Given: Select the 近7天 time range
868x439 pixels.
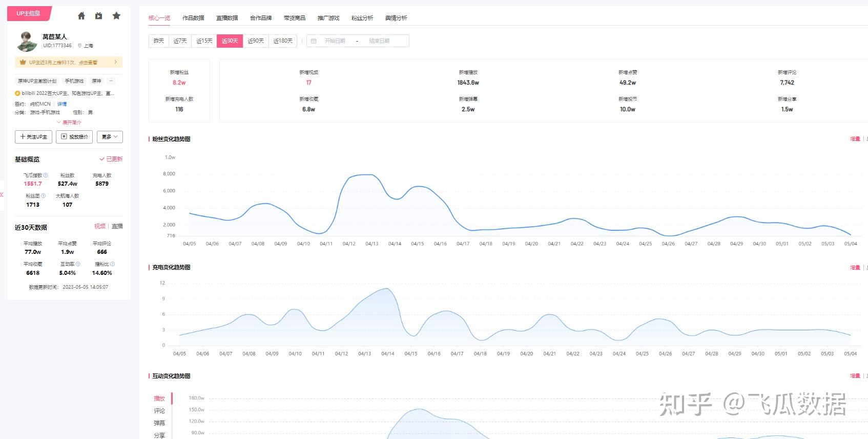Looking at the screenshot, I should point(180,41).
